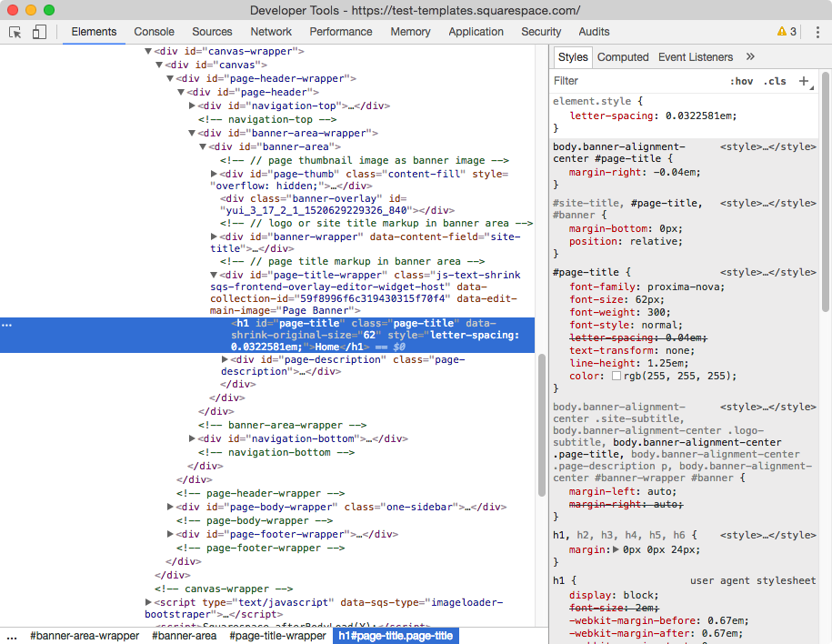Screen dimensions: 832x644
Task: Select #banner-area-wrapper in breadcrumb
Action: [x=85, y=636]
